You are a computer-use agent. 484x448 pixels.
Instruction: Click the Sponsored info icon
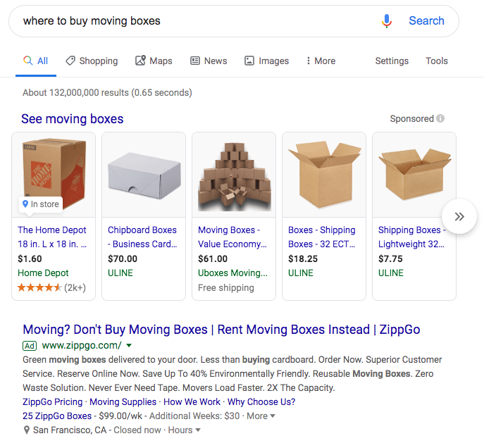pyautogui.click(x=440, y=118)
